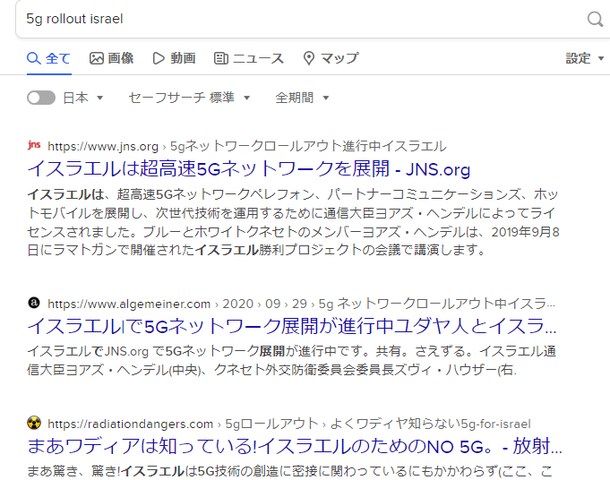The image size is (610, 480).
Task: Click the JNS result snippet text
Action: click(x=293, y=222)
